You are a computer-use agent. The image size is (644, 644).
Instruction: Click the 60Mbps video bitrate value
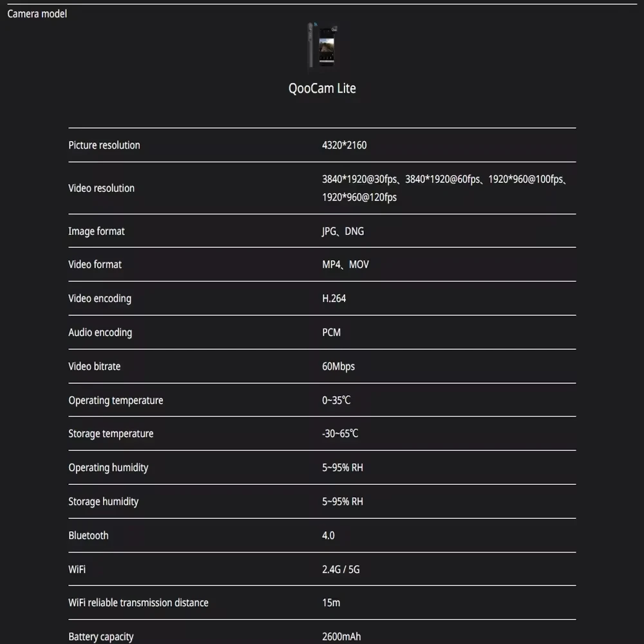[339, 367]
